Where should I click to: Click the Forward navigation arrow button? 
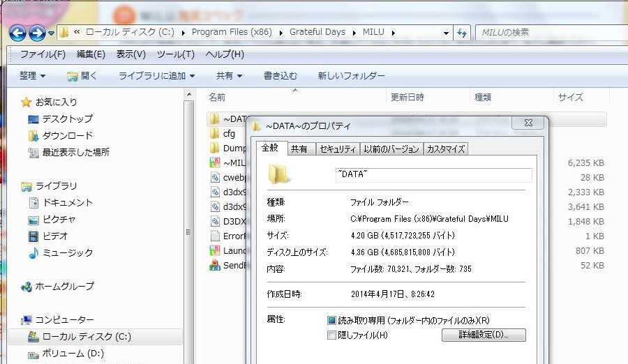[37, 32]
